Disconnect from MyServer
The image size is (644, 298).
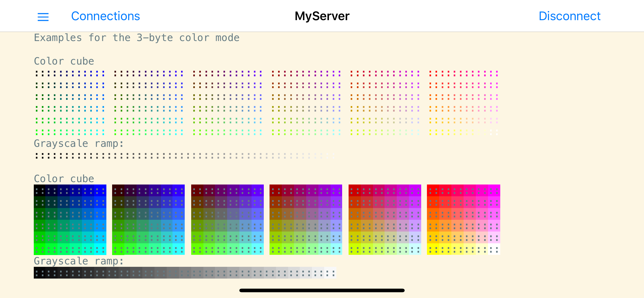pyautogui.click(x=569, y=16)
